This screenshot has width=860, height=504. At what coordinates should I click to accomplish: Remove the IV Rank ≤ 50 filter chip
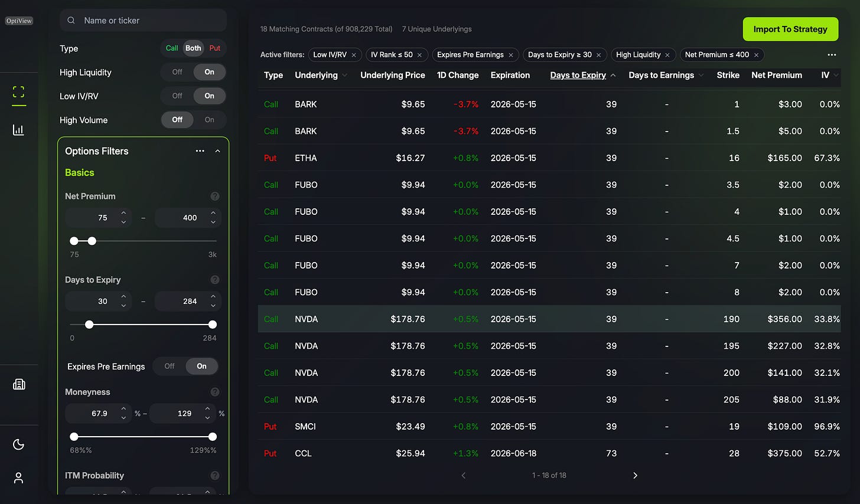[419, 55]
